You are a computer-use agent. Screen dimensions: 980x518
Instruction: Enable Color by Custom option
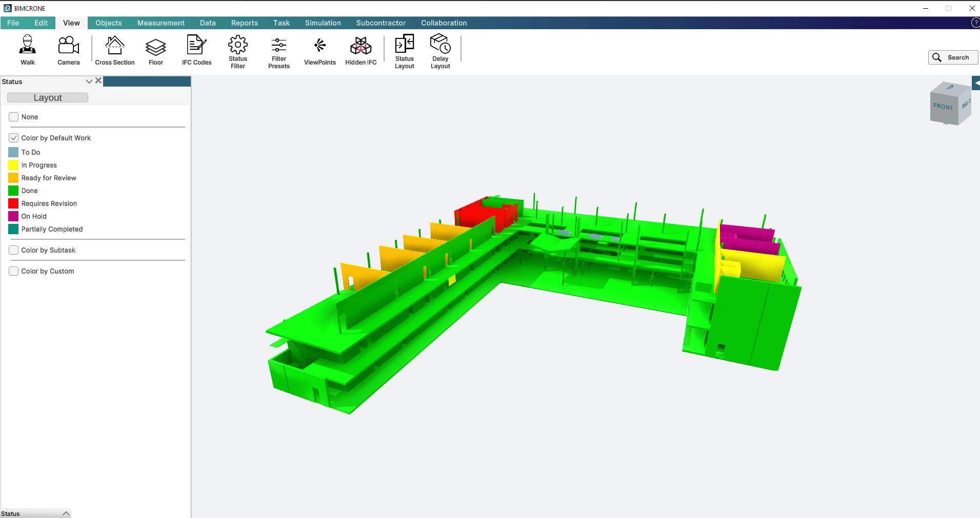pos(14,271)
